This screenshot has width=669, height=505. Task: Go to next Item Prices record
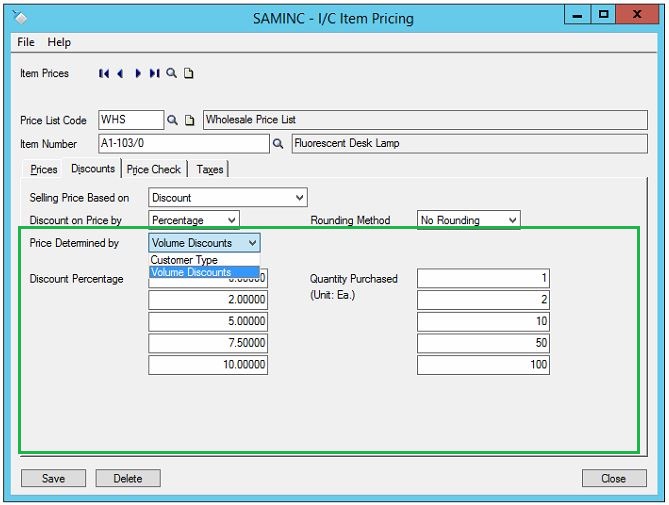tap(138, 73)
